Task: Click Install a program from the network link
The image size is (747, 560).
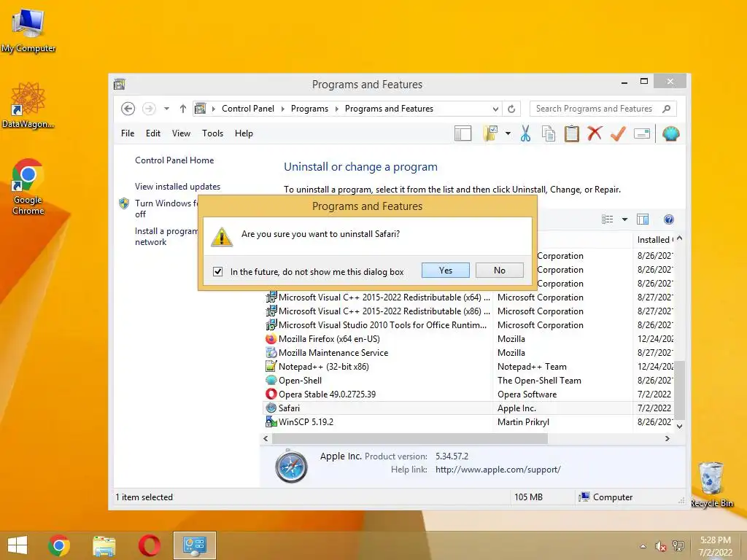Action: (166, 236)
